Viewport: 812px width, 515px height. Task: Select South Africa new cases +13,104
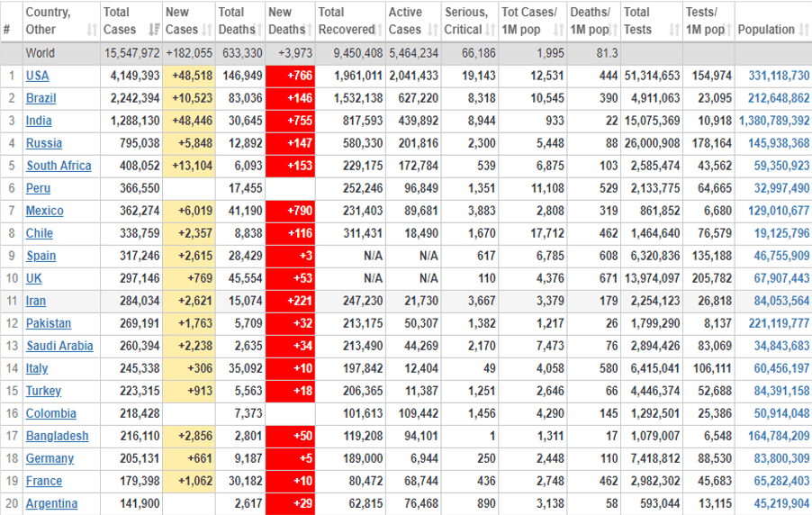[189, 166]
